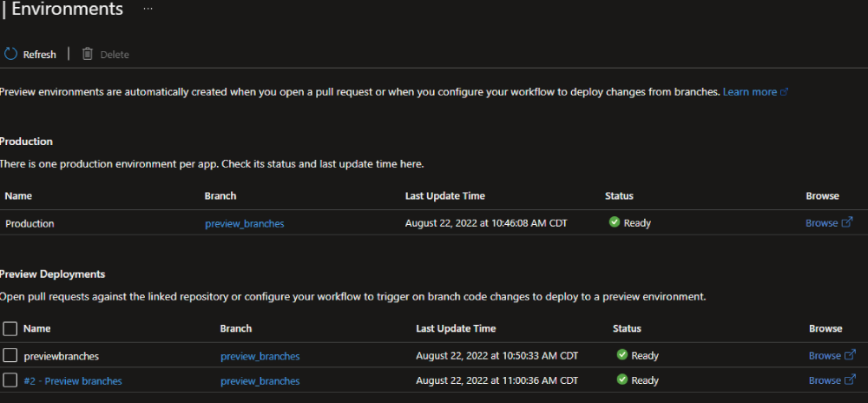Toggle the select-all checkbox in Preview Deployments header
868x403 pixels.
(x=10, y=329)
